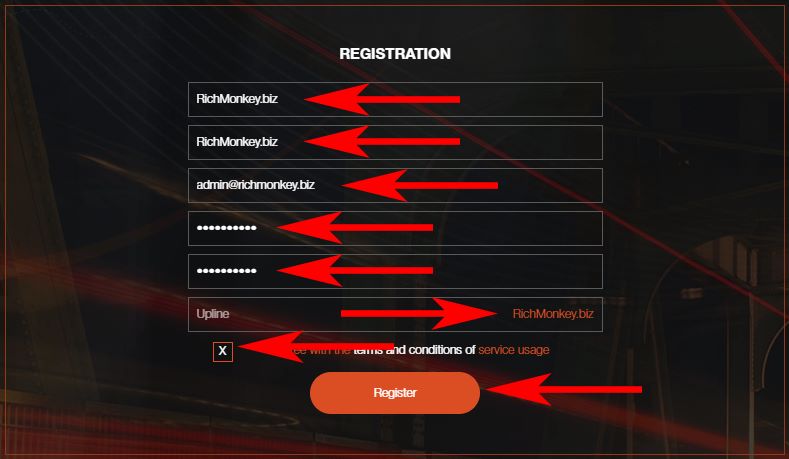Click the REGISTRATION heading
Viewport: 789px width, 459px height.
click(x=395, y=54)
